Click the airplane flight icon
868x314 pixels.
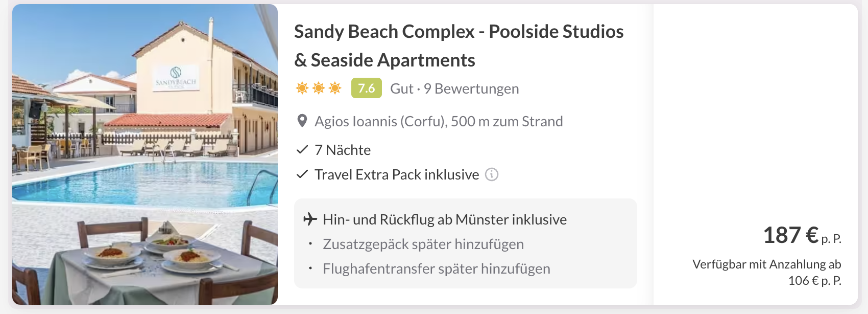(x=310, y=219)
